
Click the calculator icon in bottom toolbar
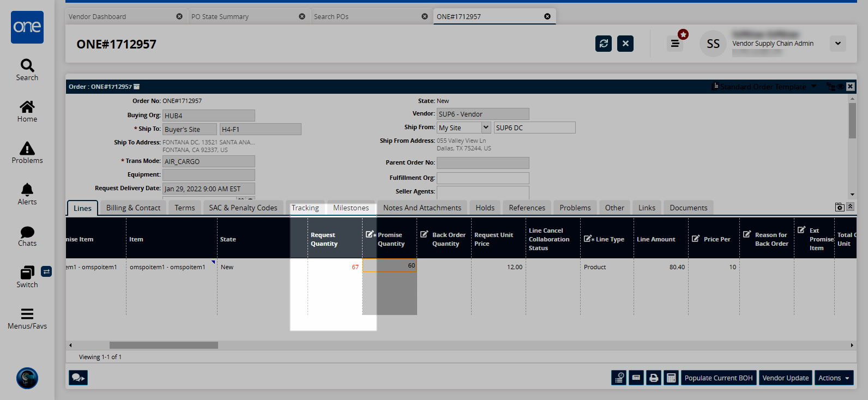[x=671, y=378]
